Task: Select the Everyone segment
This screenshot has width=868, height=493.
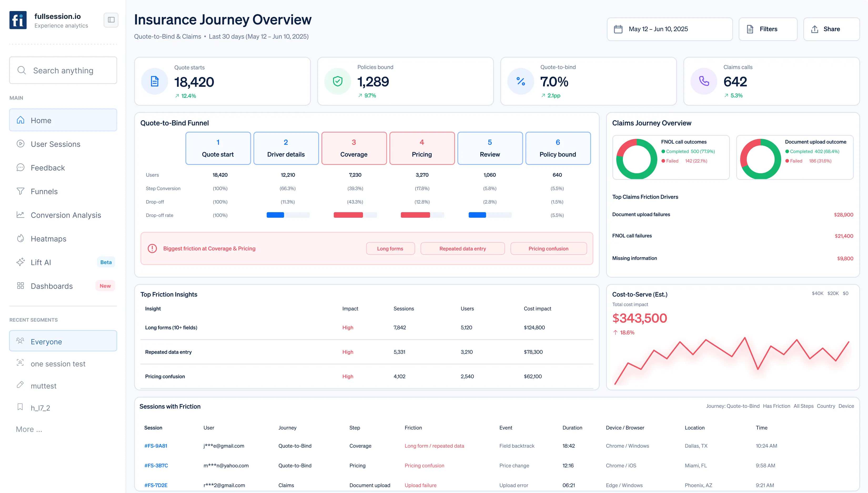Action: pos(63,341)
